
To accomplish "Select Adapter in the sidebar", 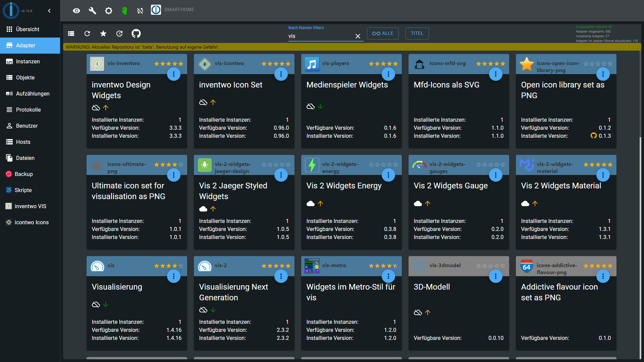I will coord(30,45).
